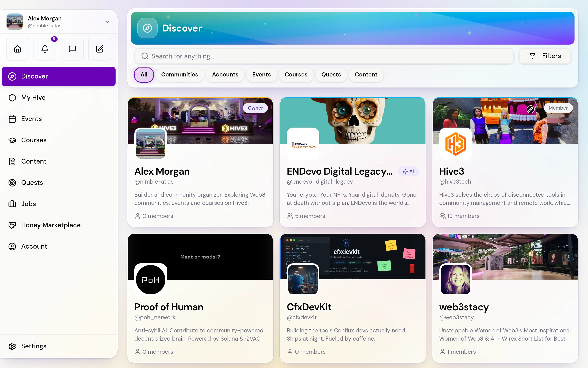Click Alex Morgan avatar in sidebar header
The width and height of the screenshot is (588, 368).
[14, 22]
